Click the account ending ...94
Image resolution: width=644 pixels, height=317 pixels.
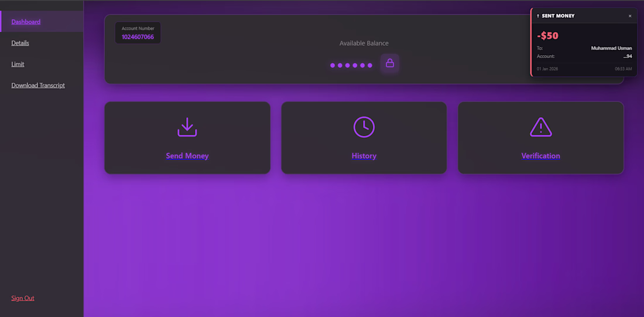tap(628, 56)
